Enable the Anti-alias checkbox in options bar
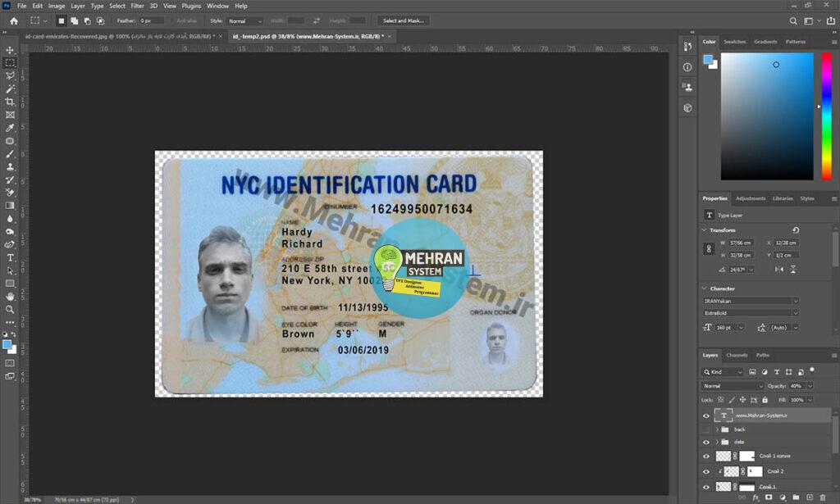840x504 pixels. pos(171,20)
